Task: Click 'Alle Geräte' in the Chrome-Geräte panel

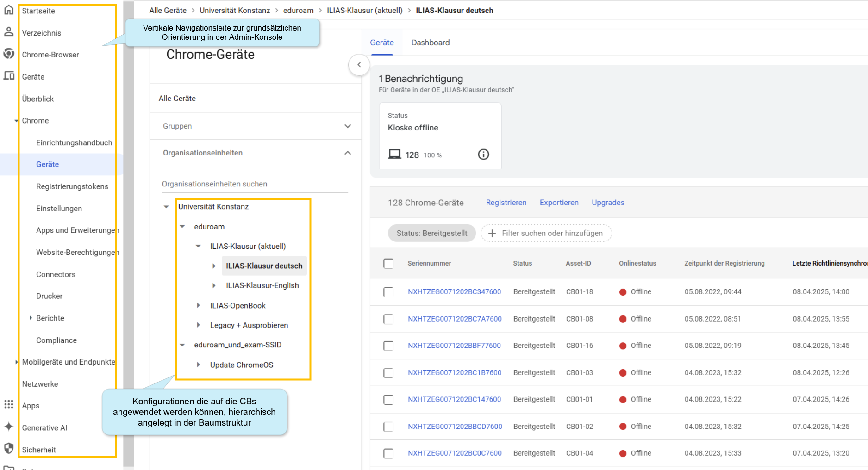Action: (x=177, y=99)
